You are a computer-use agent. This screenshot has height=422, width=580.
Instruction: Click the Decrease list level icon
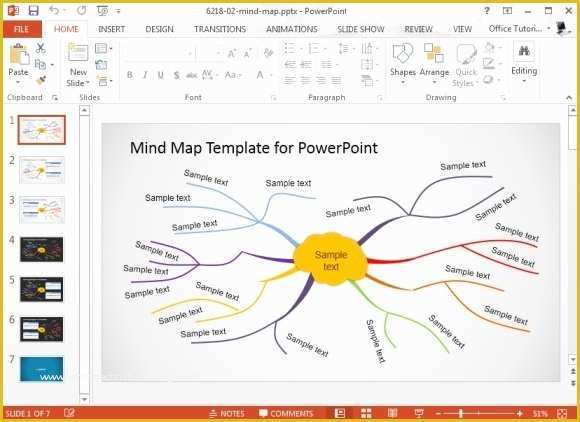tap(290, 64)
